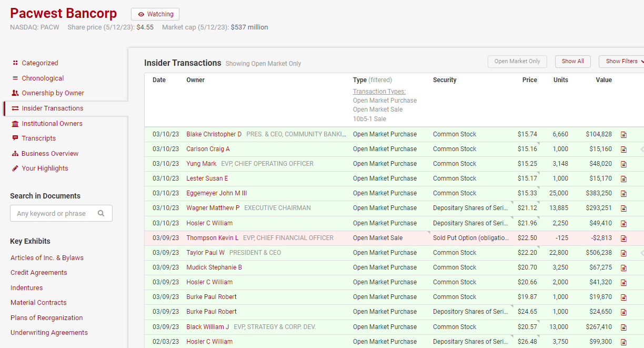
Task: Click the Security column header
Action: point(445,80)
